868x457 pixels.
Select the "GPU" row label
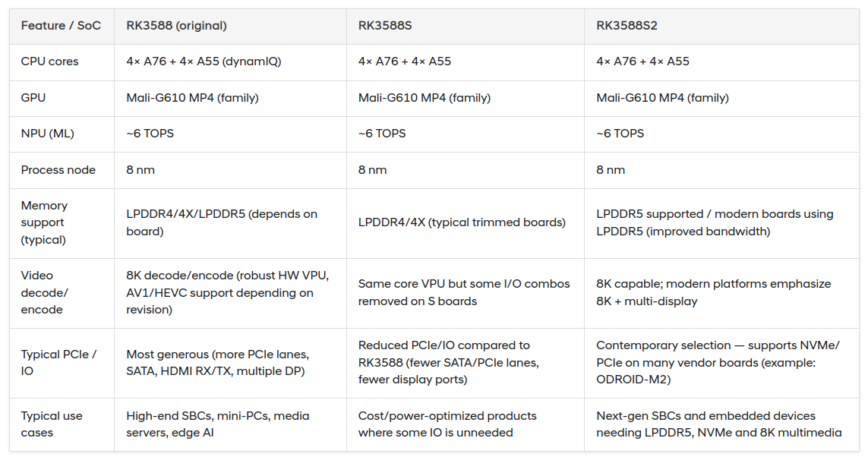(x=33, y=98)
